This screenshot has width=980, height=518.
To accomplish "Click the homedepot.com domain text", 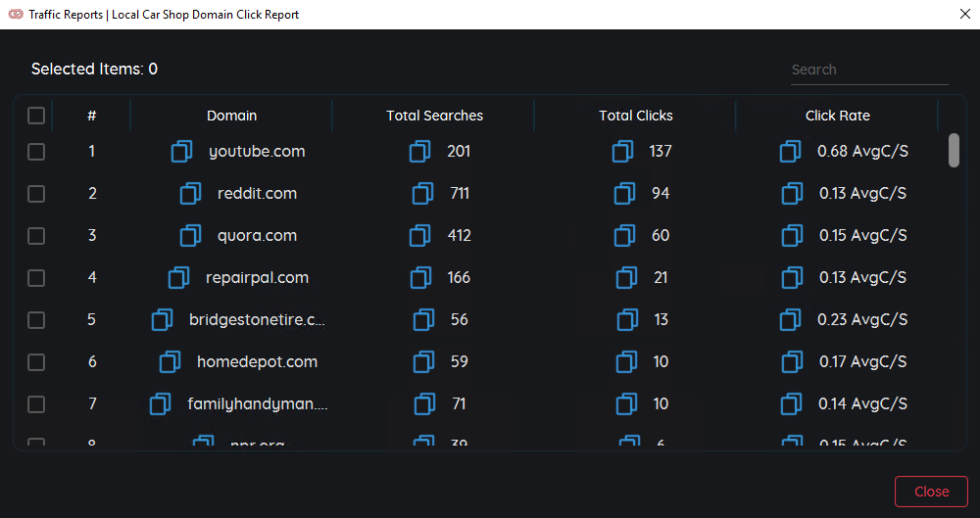I will tap(257, 361).
